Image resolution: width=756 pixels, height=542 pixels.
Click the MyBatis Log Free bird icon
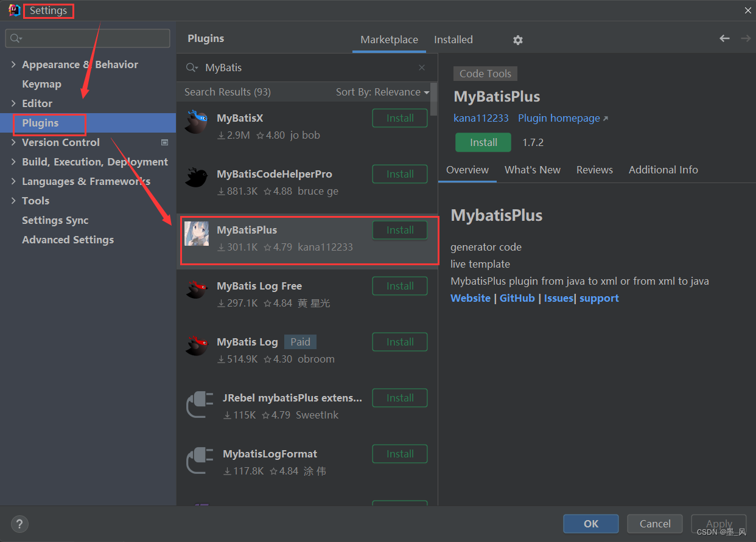pos(197,290)
